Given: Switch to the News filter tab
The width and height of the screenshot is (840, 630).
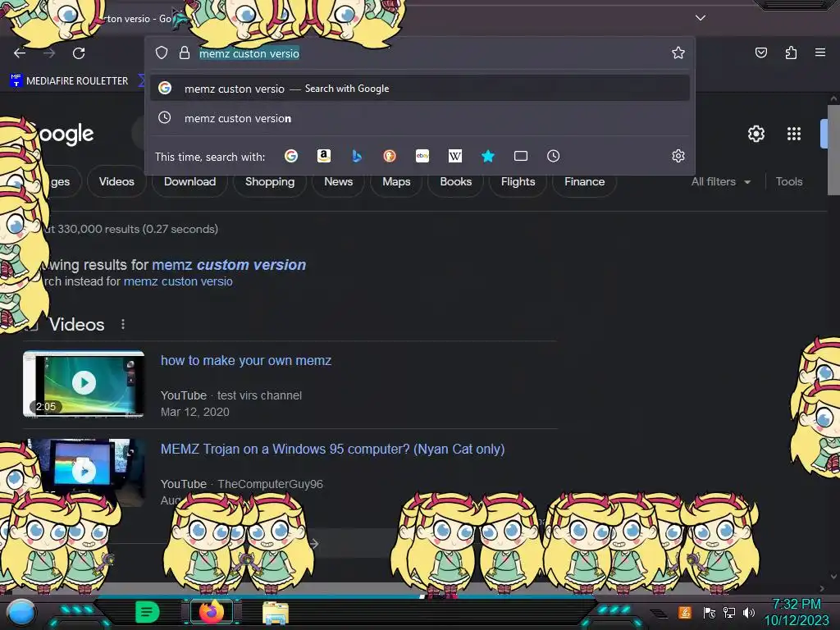Looking at the screenshot, I should pos(338,181).
